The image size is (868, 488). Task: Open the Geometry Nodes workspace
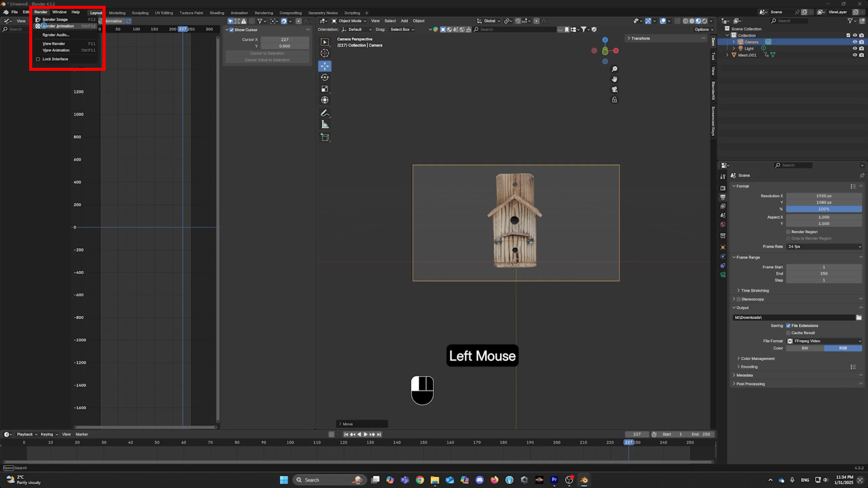322,13
